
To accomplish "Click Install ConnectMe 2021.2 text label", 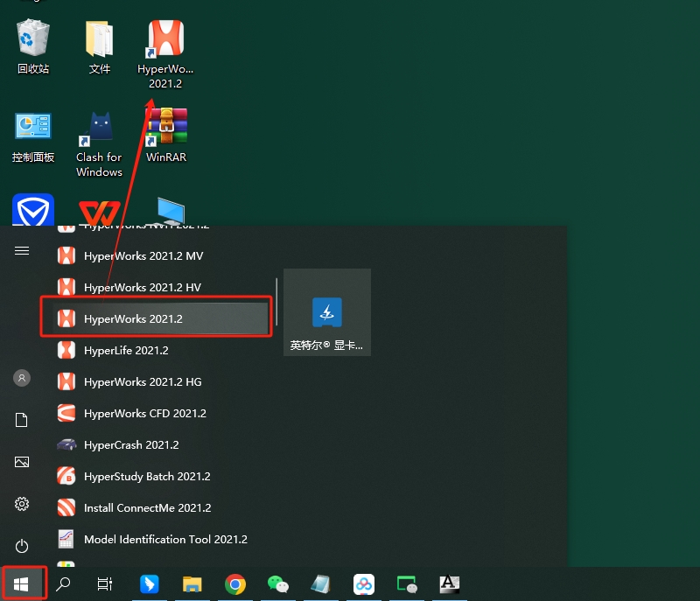I will pos(147,507).
